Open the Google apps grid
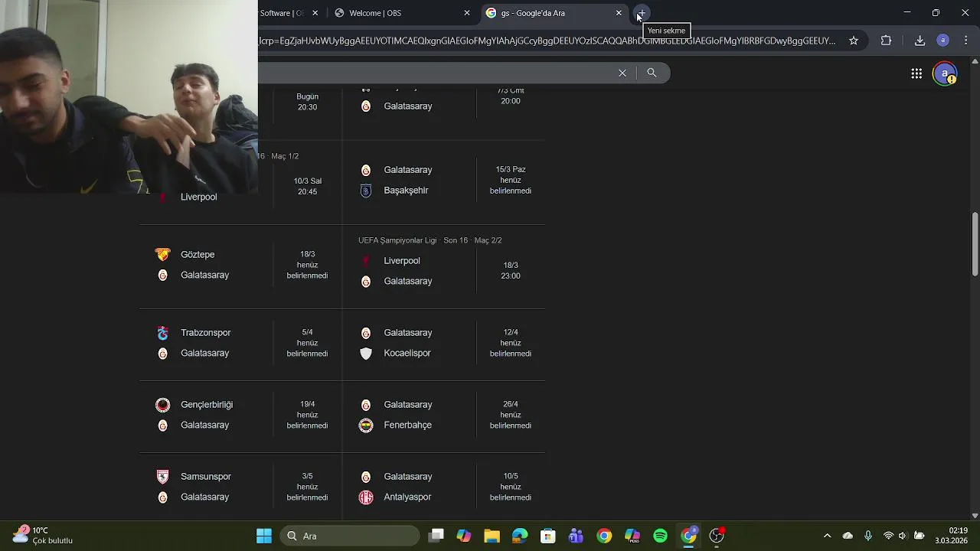The image size is (980, 551). [x=916, y=73]
